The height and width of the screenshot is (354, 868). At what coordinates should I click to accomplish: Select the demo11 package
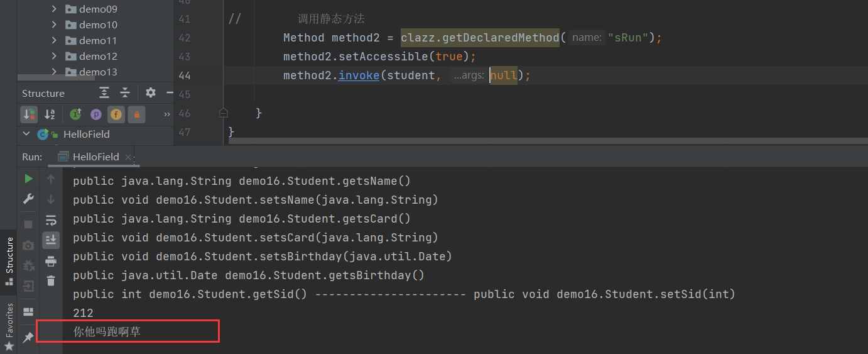98,40
